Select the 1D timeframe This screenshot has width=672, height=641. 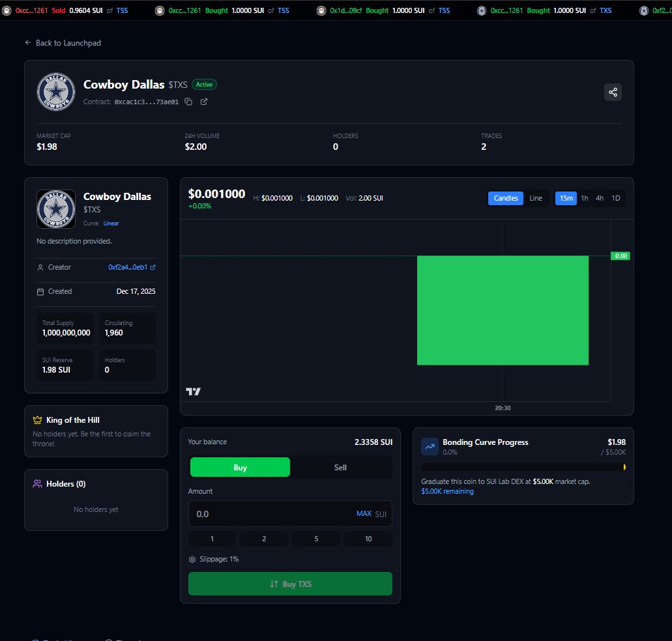point(616,198)
